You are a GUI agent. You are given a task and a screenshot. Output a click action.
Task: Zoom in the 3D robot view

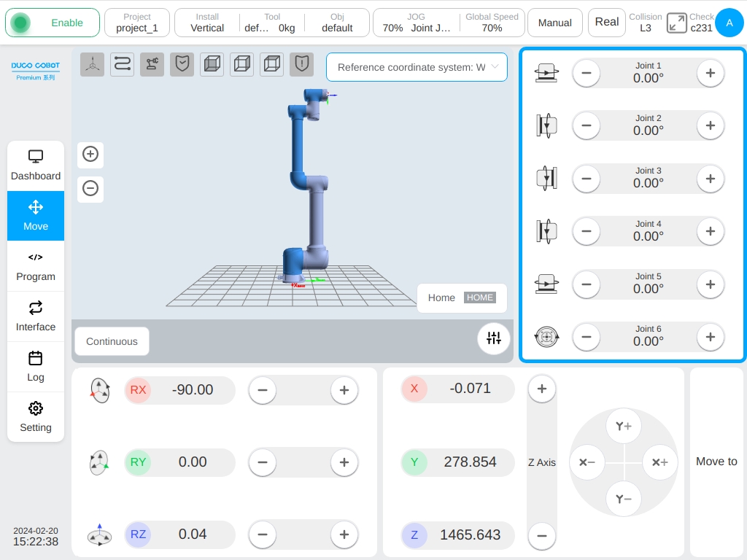click(x=90, y=155)
